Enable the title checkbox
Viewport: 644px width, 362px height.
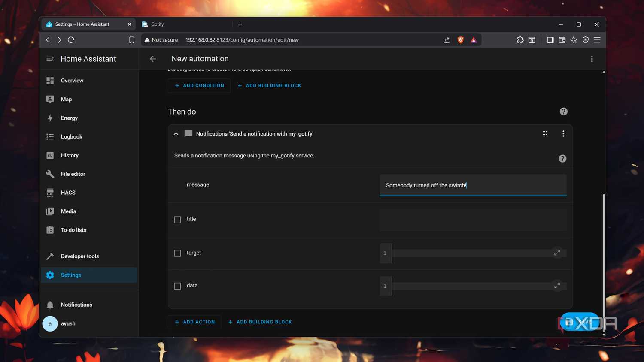(x=177, y=220)
